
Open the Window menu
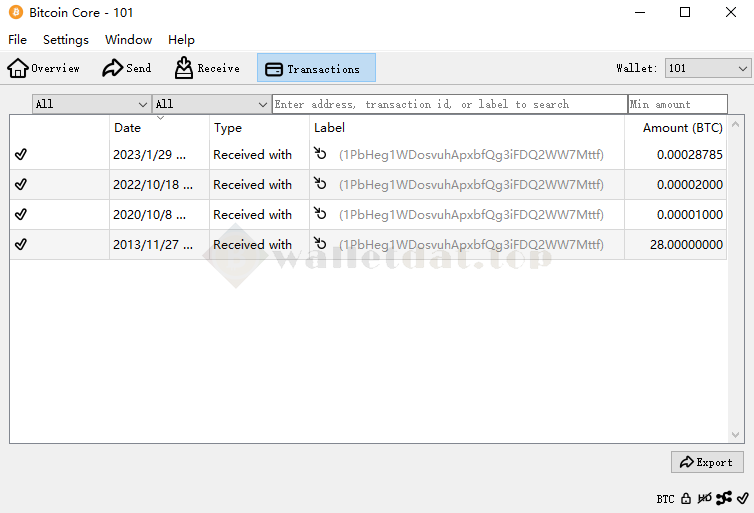pos(128,40)
